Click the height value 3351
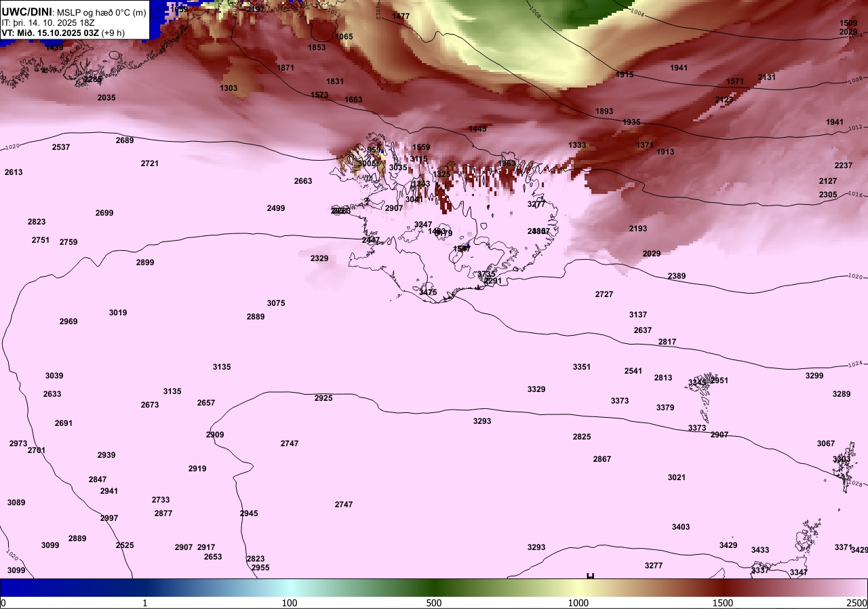 pyautogui.click(x=582, y=367)
